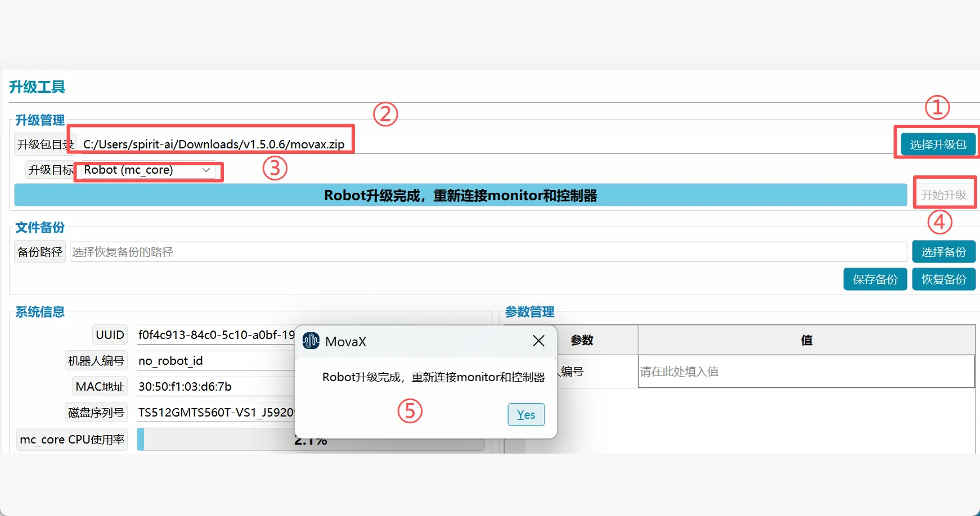The image size is (980, 516).
Task: Click the 开始升级 button
Action: (x=943, y=195)
